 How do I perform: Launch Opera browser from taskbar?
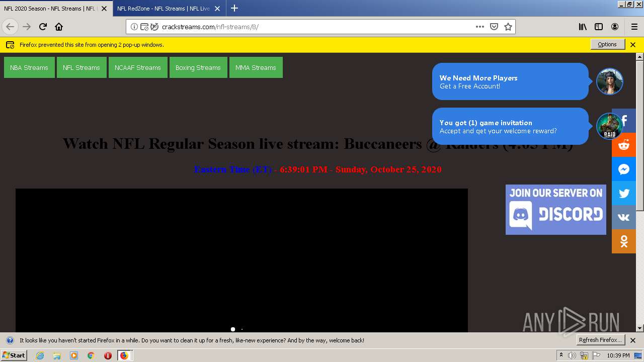(x=108, y=355)
